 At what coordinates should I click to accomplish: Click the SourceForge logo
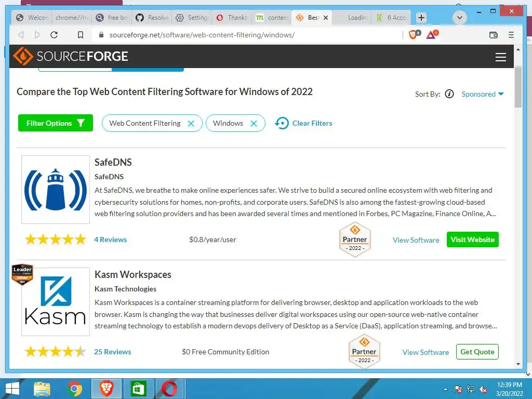click(x=71, y=56)
